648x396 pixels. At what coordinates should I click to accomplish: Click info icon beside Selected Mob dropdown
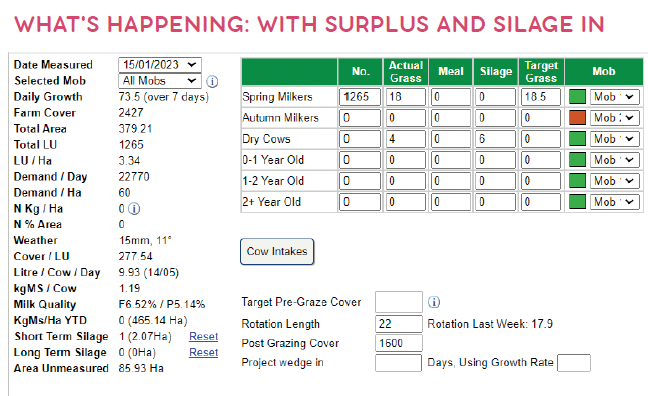pos(212,81)
